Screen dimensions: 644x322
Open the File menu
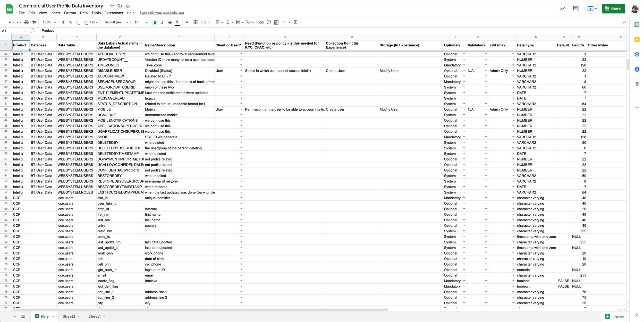click(x=22, y=13)
